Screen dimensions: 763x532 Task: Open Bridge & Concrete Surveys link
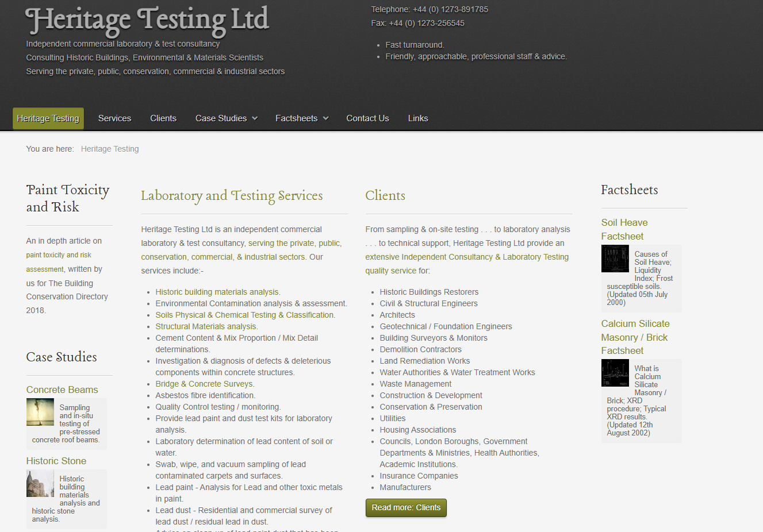coord(204,384)
